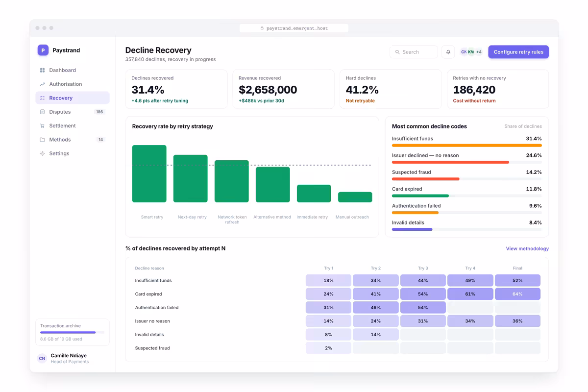Screen dimensions: 588x392
Task: Click the Hard declines 41.2% card
Action: tap(391, 89)
